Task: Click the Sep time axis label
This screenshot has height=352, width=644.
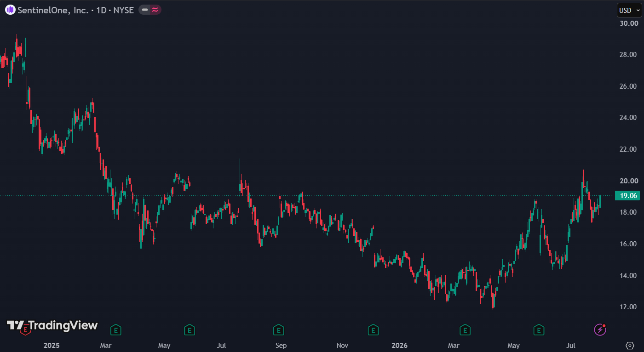Action: click(281, 345)
